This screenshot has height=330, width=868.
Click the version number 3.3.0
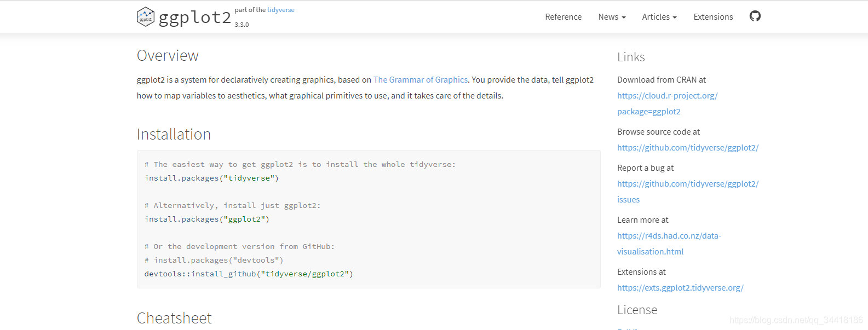coord(242,25)
